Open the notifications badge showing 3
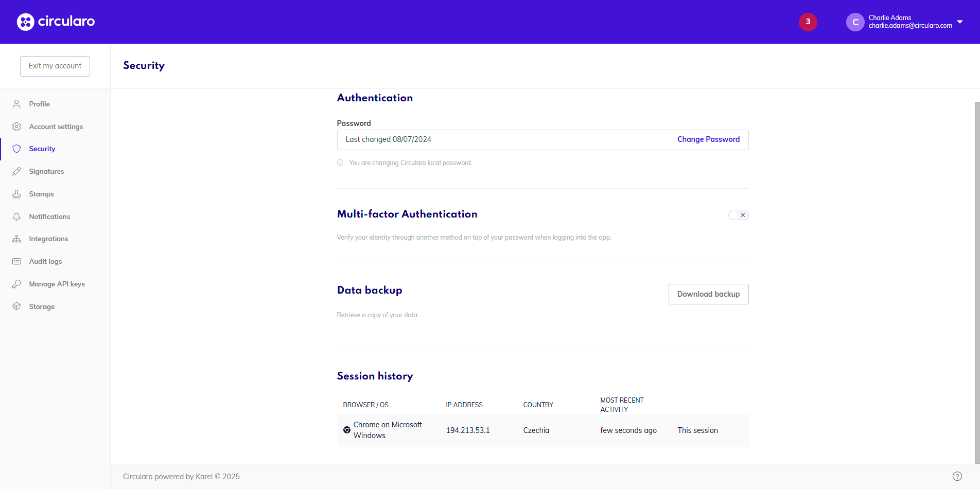This screenshot has height=489, width=980. 808,22
